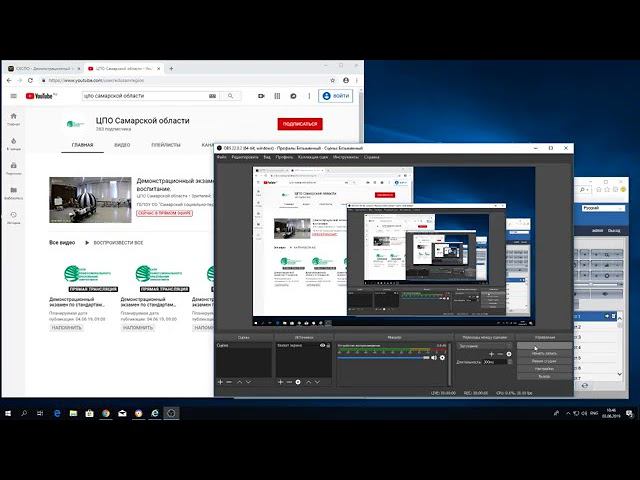Open the OBS View menu
This screenshot has width=640, height=480.
267,157
